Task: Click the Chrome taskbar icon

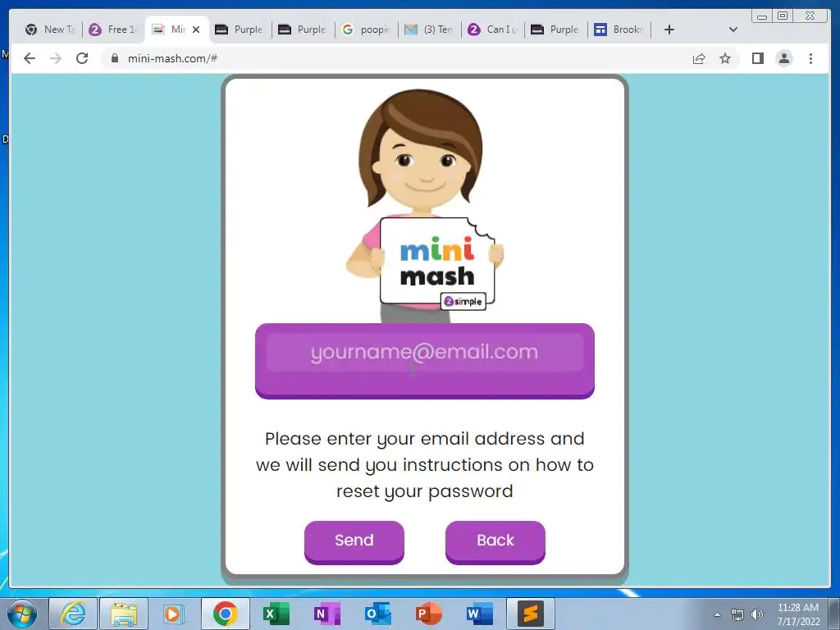Action: 226,614
